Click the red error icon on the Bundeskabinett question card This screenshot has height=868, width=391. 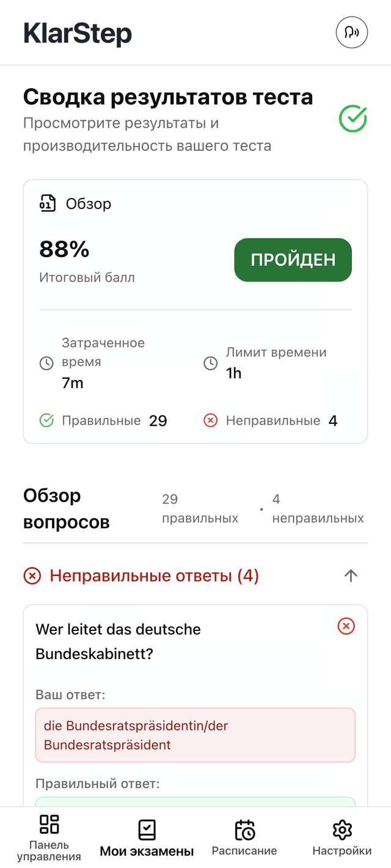(x=346, y=626)
